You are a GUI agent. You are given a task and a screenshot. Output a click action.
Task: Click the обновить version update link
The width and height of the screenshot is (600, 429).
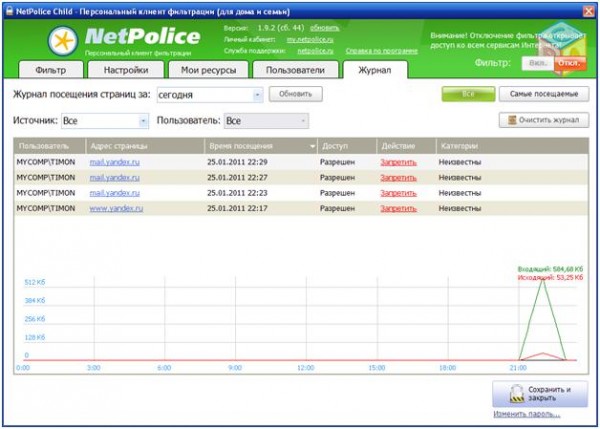tap(324, 28)
